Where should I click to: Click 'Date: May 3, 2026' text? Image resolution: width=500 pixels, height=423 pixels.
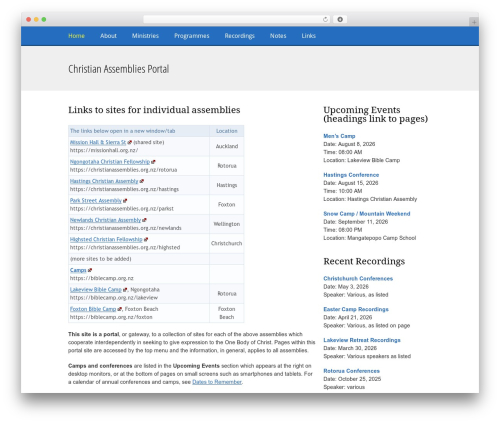[x=346, y=287]
